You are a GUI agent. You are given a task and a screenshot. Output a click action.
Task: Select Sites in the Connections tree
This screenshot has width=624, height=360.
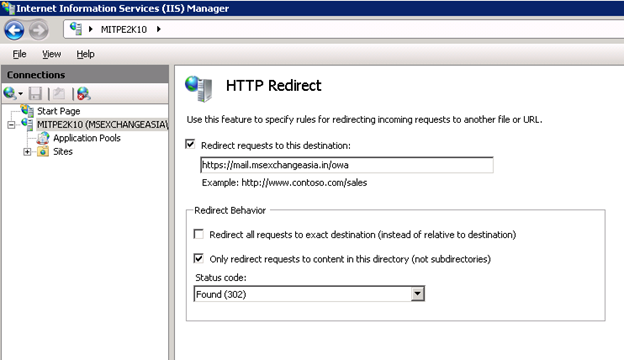63,152
